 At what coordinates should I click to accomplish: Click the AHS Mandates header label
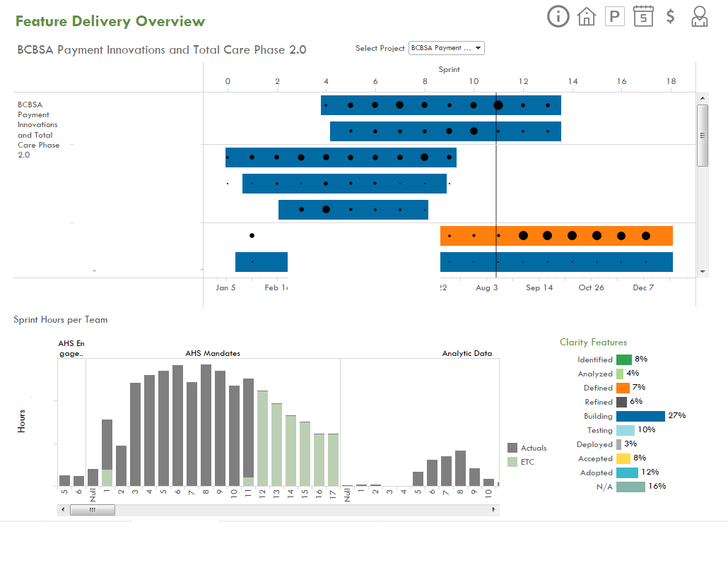point(213,353)
